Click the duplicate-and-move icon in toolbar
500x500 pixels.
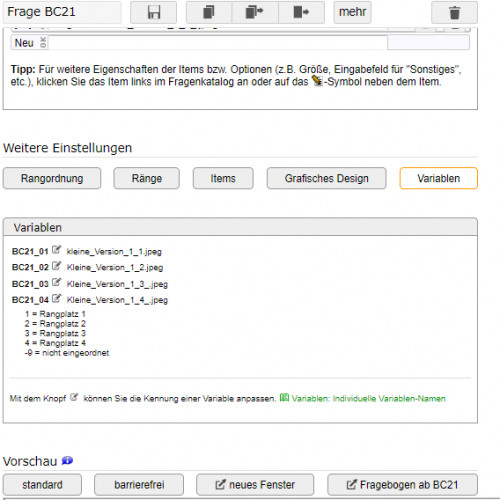coord(255,12)
